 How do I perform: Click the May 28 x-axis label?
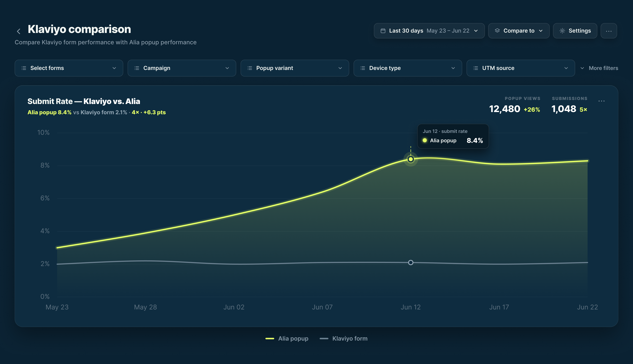145,307
